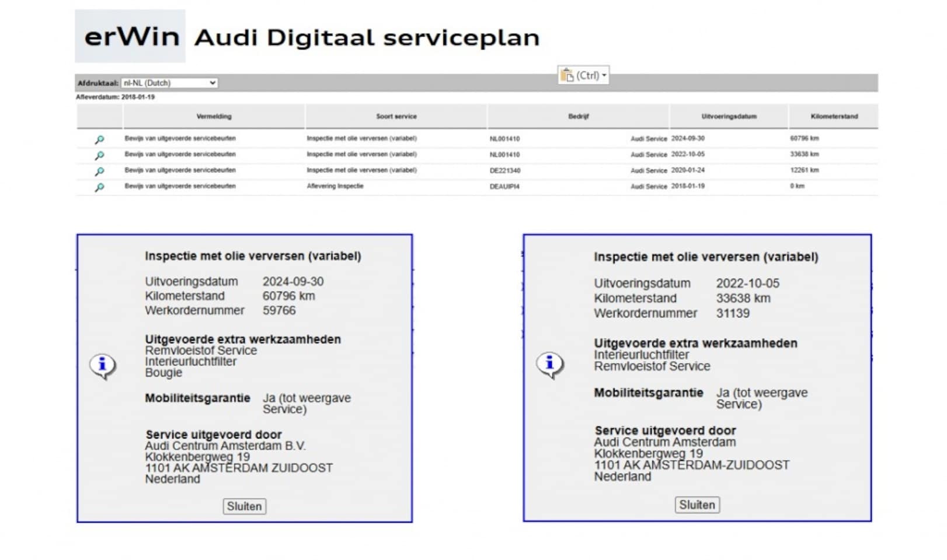Click the Afleverdatum 2018-01-19 text

[x=115, y=97]
